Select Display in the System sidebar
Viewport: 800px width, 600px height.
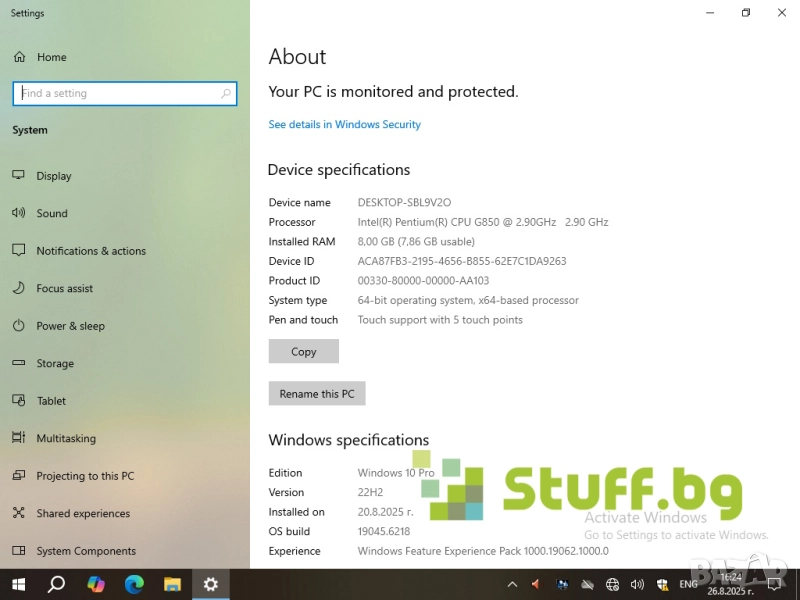point(54,176)
